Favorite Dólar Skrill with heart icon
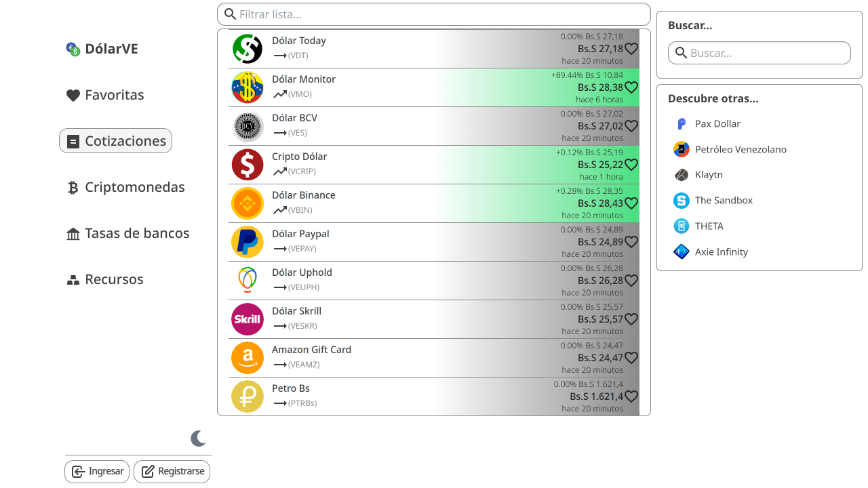Image resolution: width=868 pixels, height=488 pixels. [631, 319]
